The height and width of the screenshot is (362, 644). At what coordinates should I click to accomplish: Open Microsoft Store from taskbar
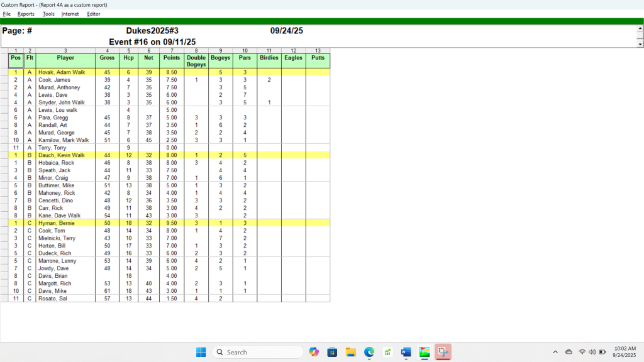332,352
